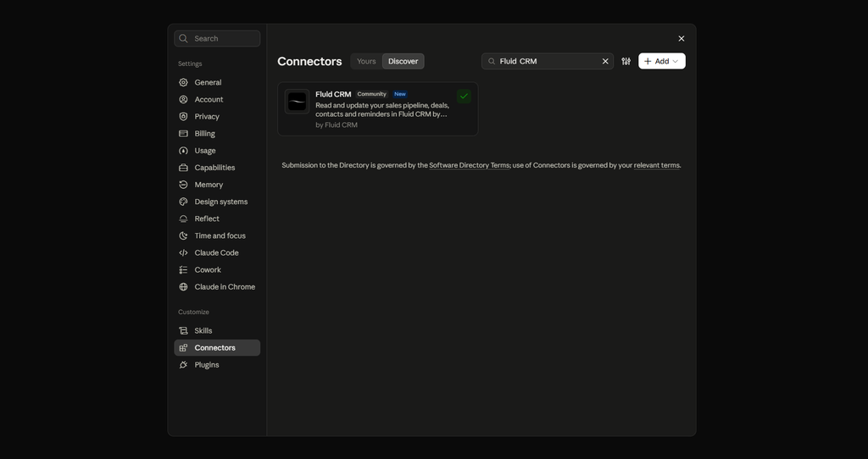Open the connector filter sliders icon

pyautogui.click(x=626, y=61)
